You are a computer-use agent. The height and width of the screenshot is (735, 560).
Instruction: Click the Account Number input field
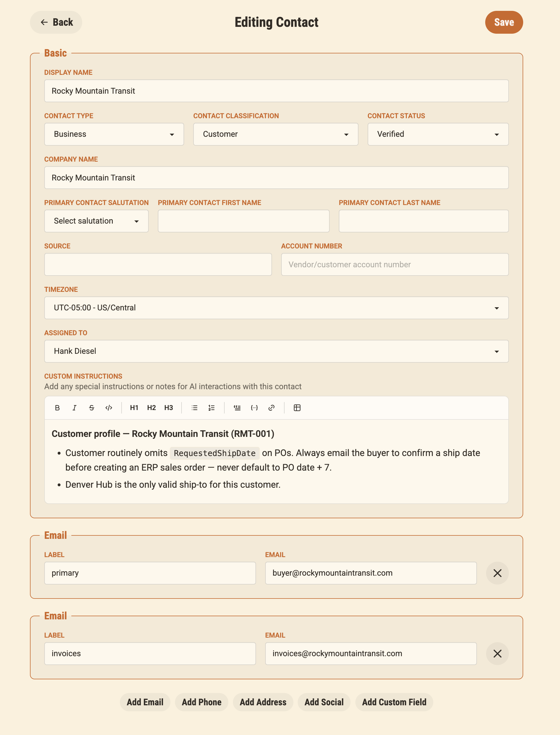tap(395, 264)
